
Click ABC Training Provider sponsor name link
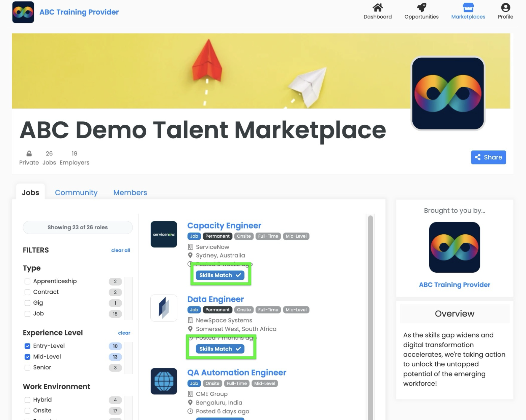pos(455,284)
